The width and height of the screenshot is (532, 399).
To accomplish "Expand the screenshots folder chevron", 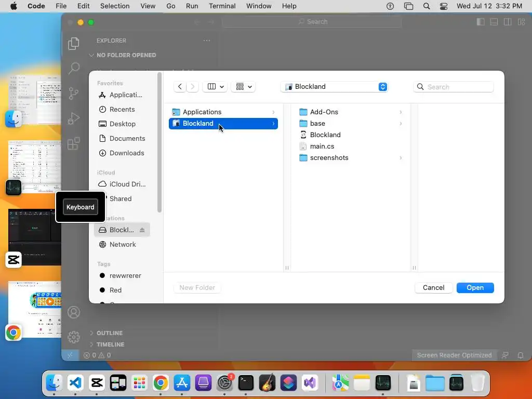I will coord(401,158).
